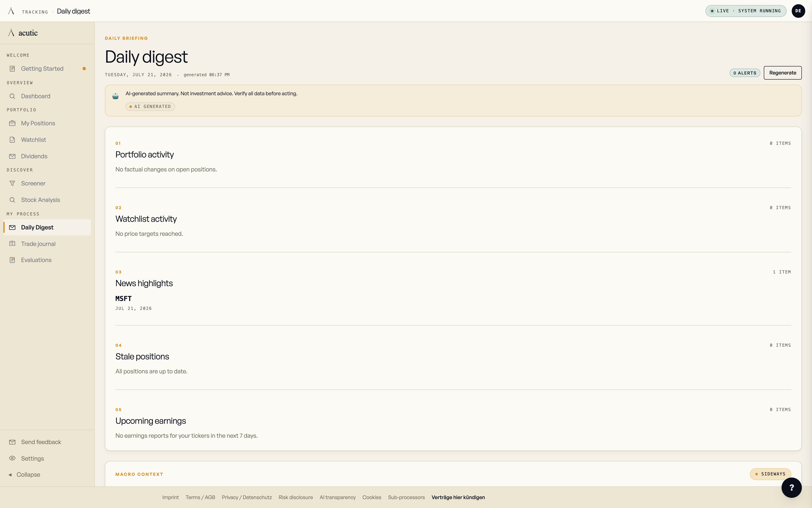Click the AI Generated tag
The height and width of the screenshot is (508, 812).
point(150,106)
